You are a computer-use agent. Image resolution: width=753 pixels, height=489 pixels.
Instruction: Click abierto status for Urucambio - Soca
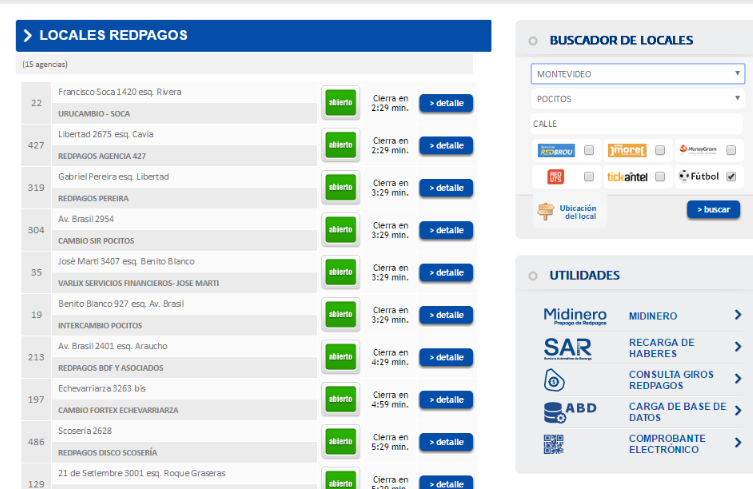click(x=340, y=103)
